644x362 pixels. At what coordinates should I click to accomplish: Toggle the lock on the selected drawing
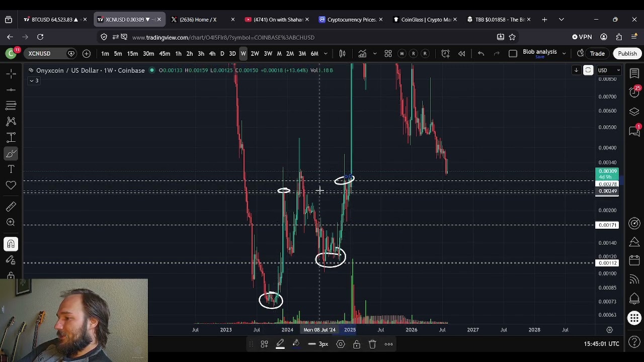point(356,344)
